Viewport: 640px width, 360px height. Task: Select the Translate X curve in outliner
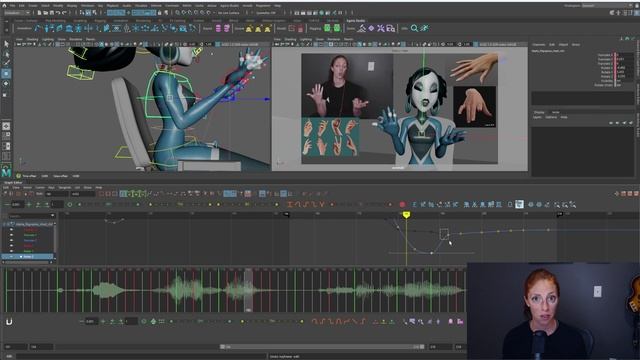(31, 230)
